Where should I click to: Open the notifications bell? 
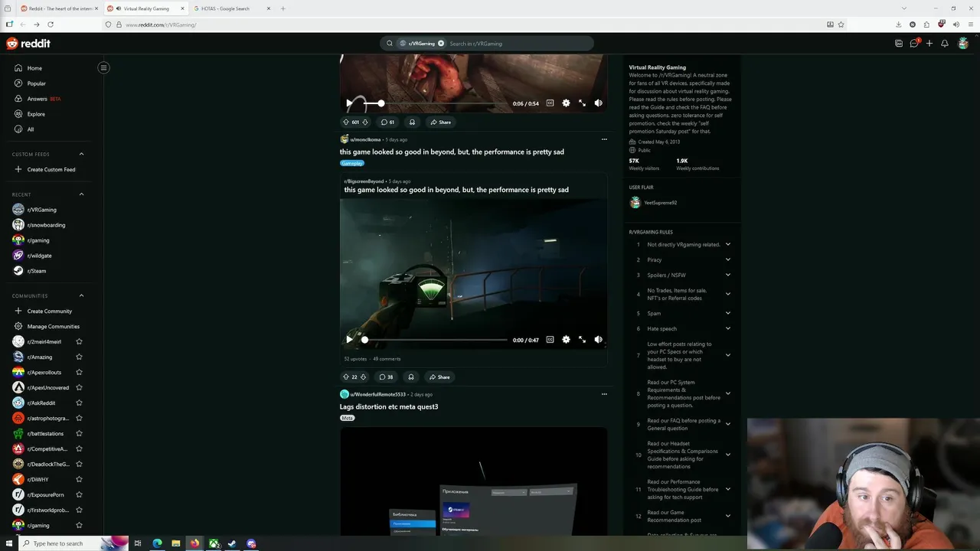point(945,44)
